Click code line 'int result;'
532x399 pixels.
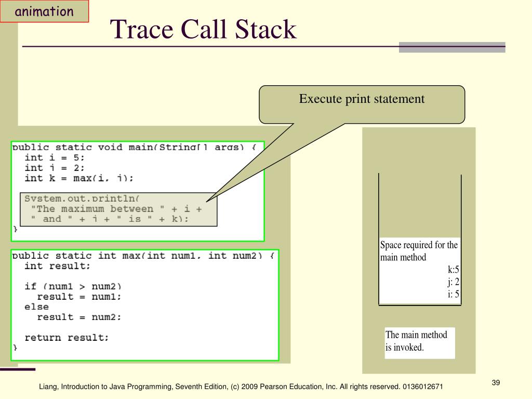coord(57,266)
